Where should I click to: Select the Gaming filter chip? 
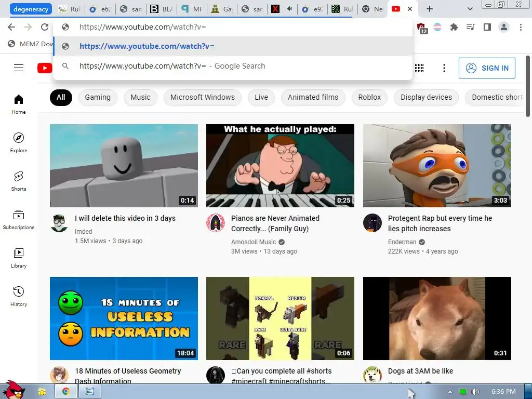click(x=98, y=97)
